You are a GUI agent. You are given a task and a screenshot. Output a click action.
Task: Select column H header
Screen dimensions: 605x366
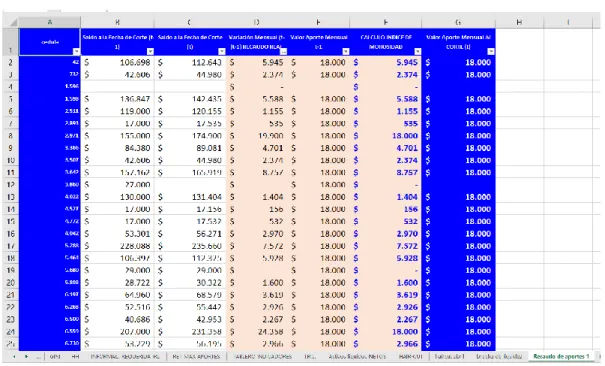(x=519, y=22)
